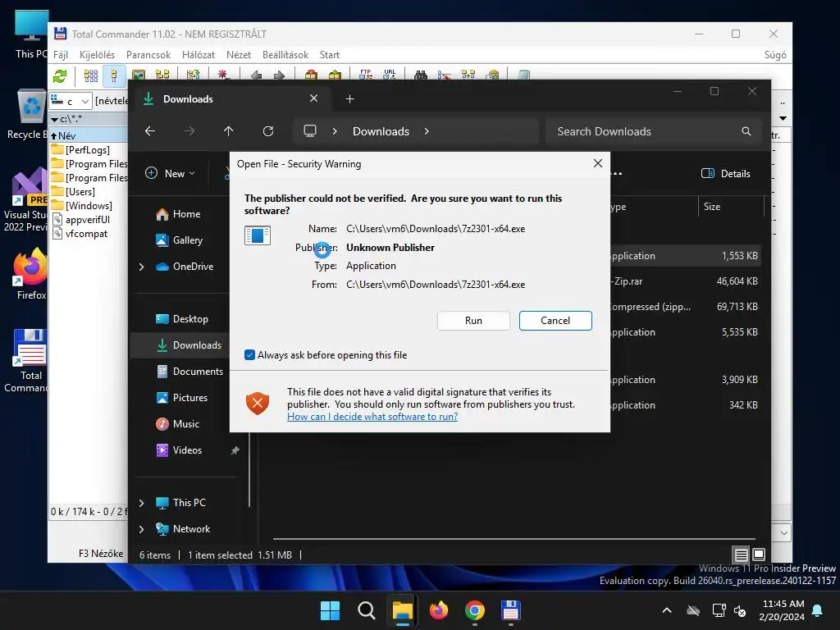Switch Total Commander to brief view icon
This screenshot has height=630, width=840.
tap(91, 75)
